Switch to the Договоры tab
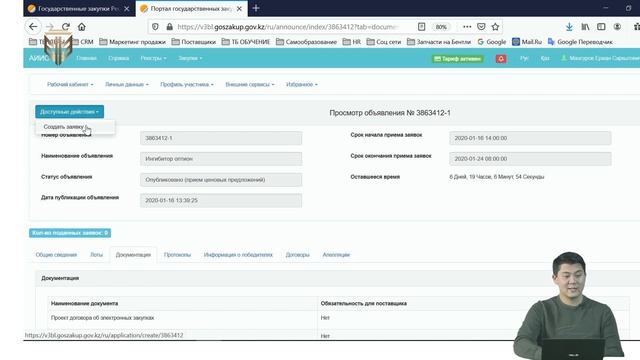The height and width of the screenshot is (360, 640). 298,255
